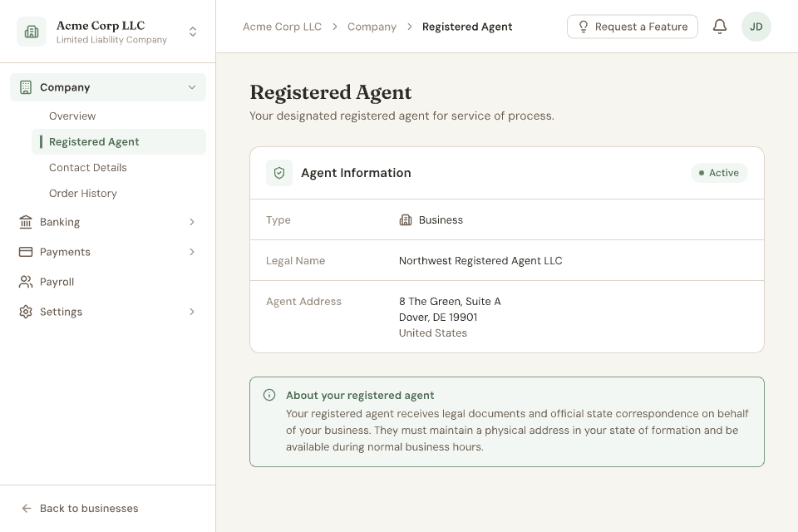Click the Settings gear icon in sidebar

26,312
